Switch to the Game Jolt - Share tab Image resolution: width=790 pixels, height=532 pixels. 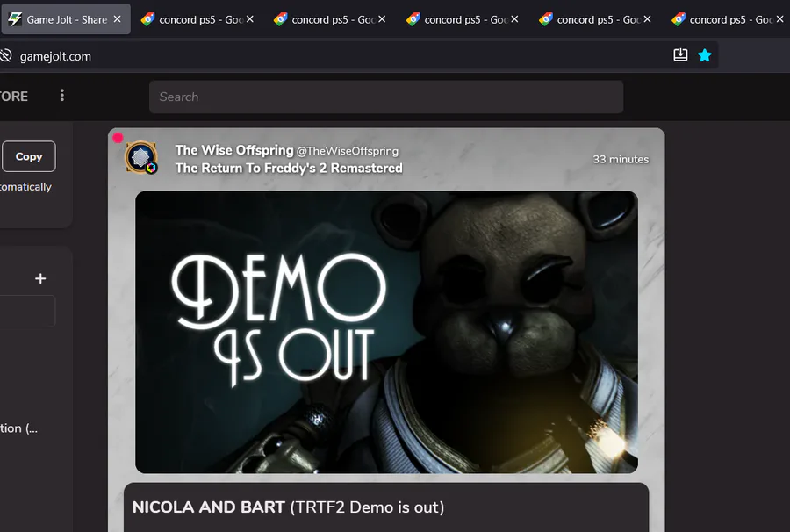(x=66, y=19)
